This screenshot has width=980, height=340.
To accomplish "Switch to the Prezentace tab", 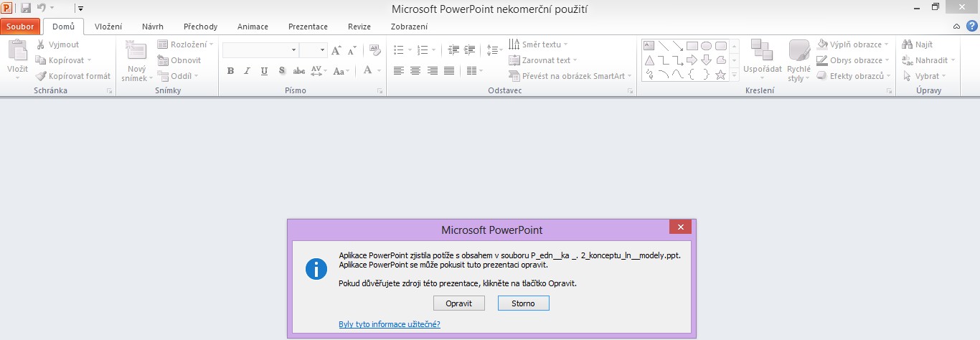I will coord(308,27).
